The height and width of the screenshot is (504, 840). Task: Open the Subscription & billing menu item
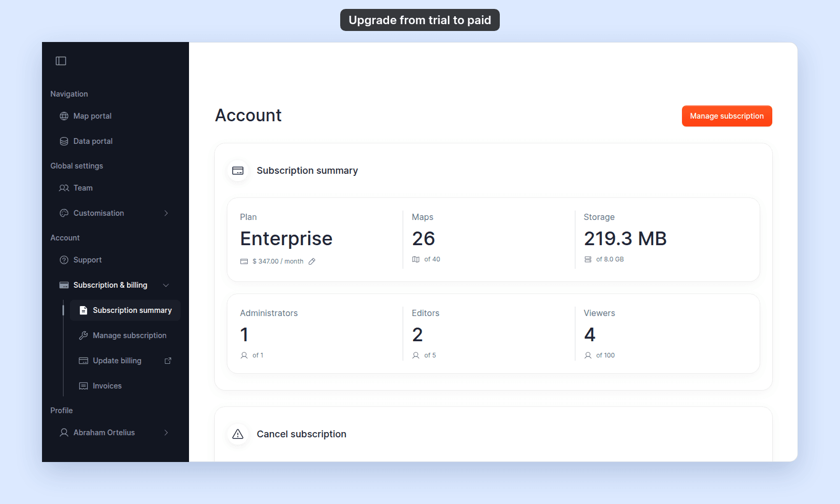(115, 285)
